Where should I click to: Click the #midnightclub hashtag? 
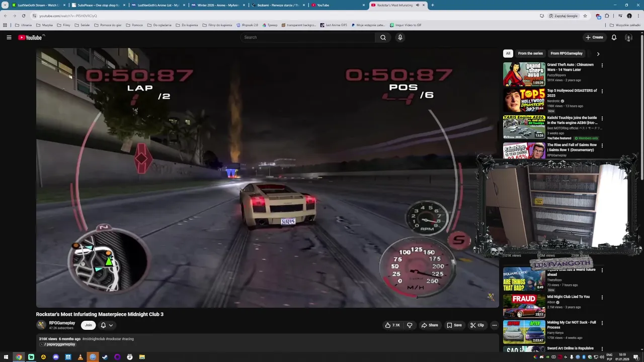(94, 339)
